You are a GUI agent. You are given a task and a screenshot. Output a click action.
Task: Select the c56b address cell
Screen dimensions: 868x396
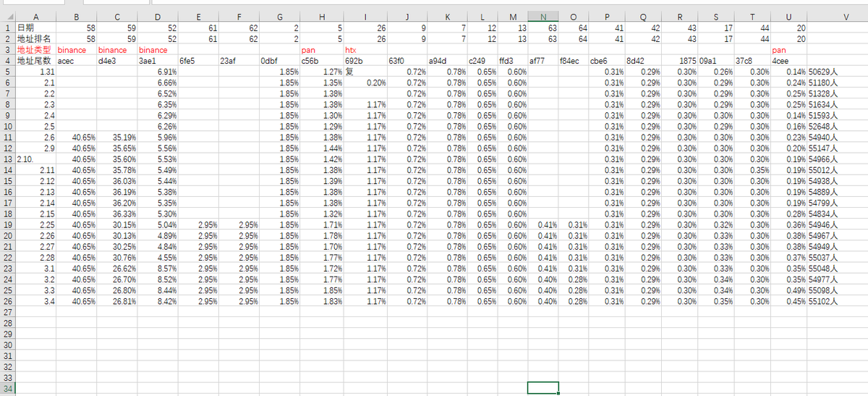[x=321, y=61]
